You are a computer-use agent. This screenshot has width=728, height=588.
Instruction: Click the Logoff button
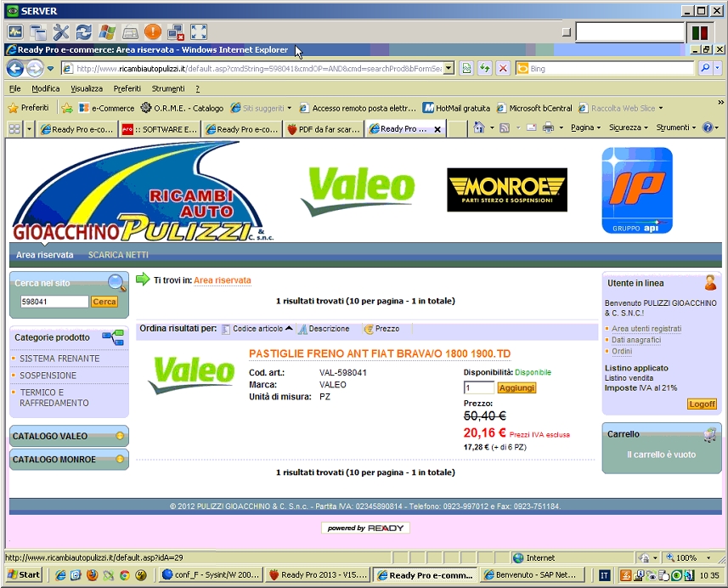click(x=702, y=404)
